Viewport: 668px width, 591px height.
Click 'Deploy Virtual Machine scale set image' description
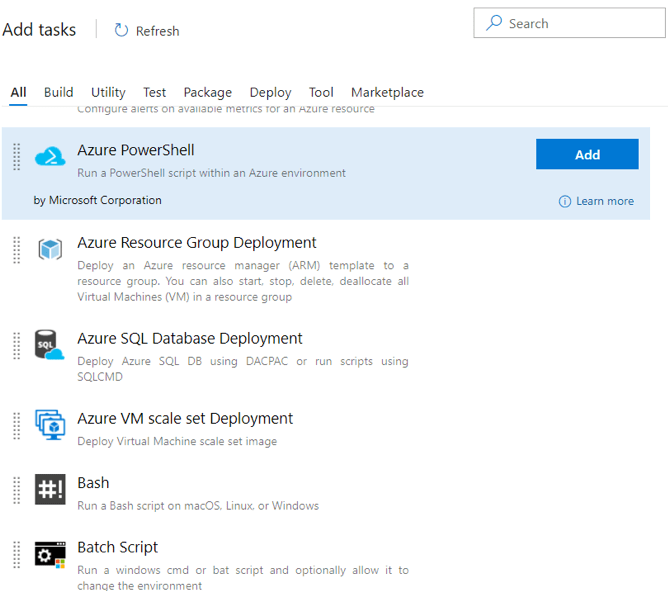[177, 441]
